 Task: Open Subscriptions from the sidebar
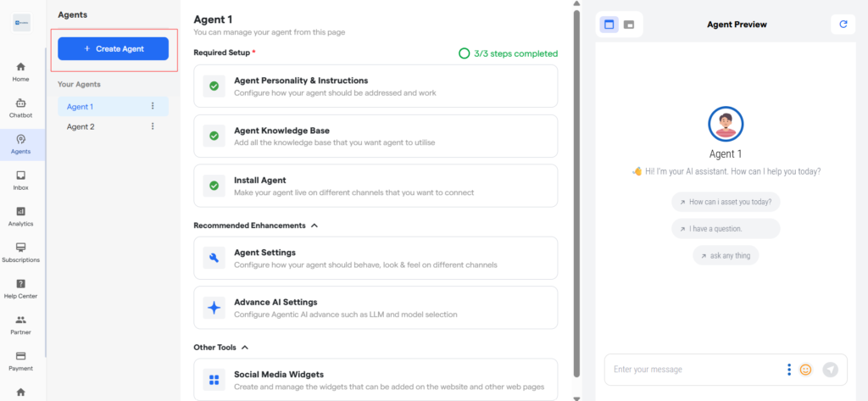(20, 252)
